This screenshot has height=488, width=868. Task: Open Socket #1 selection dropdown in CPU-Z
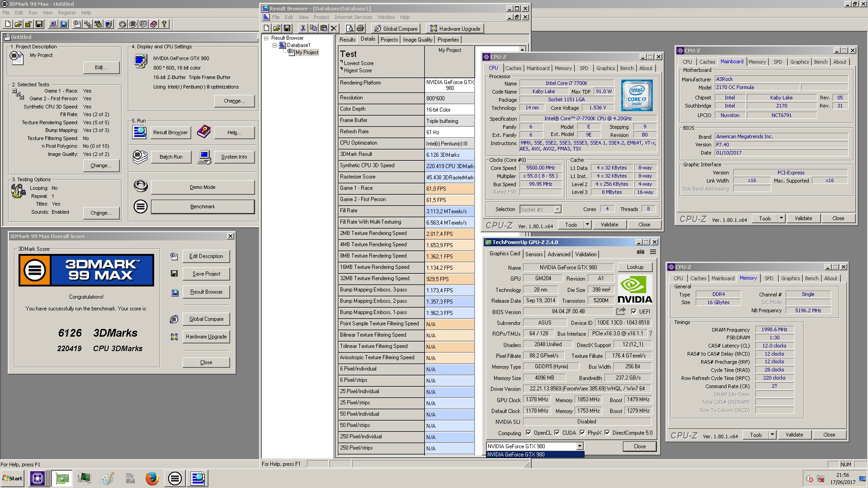(557, 209)
